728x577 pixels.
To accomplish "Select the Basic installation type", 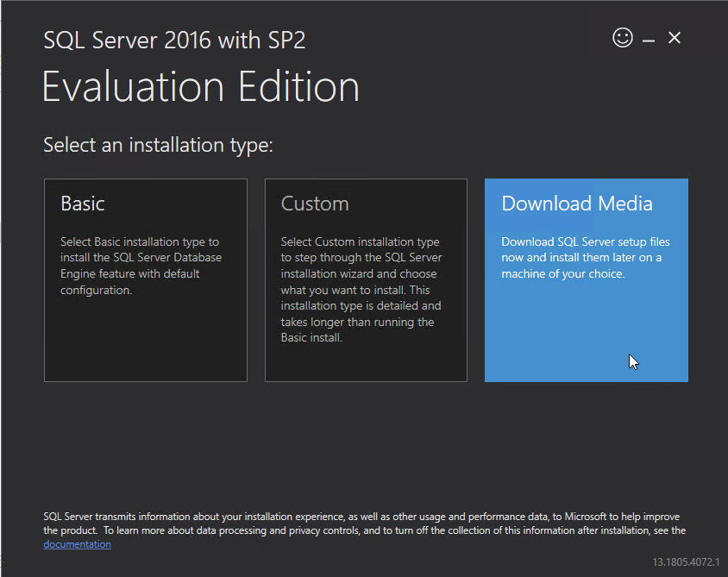I will coord(145,280).
